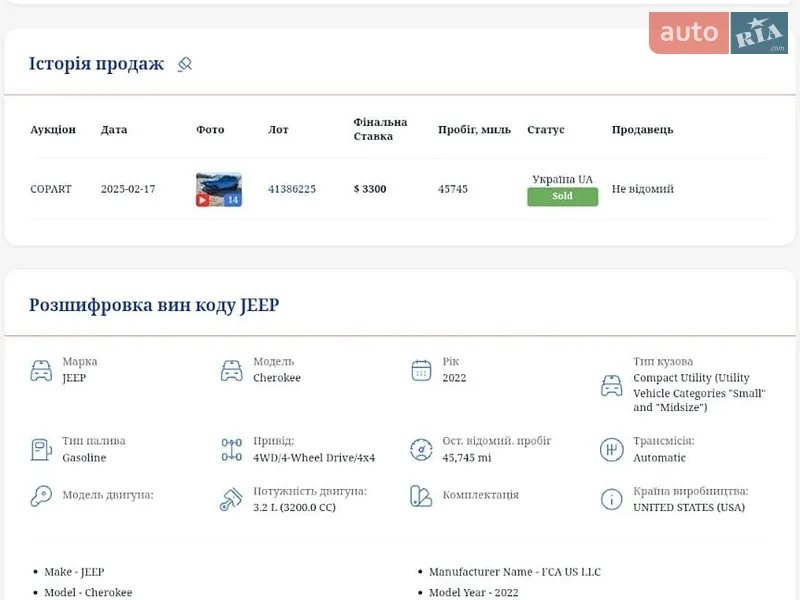
Task: Click the gearbox icon next to Трансмісія
Action: 611,450
